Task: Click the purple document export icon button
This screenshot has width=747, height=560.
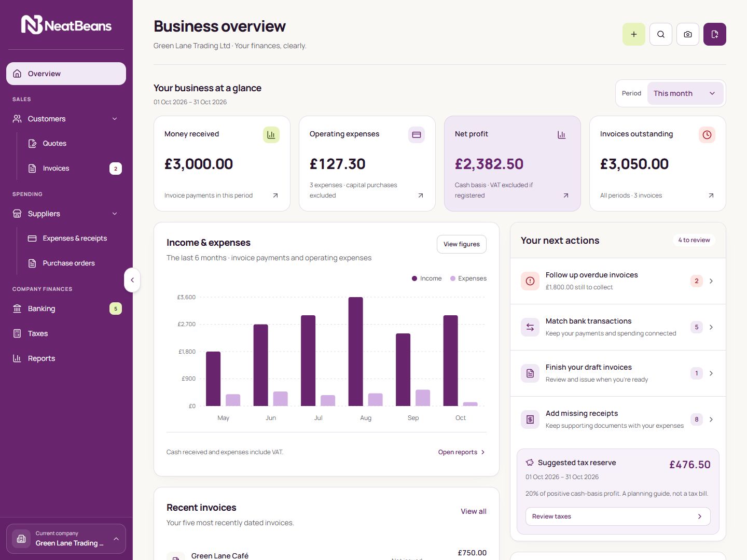Action: [x=715, y=34]
